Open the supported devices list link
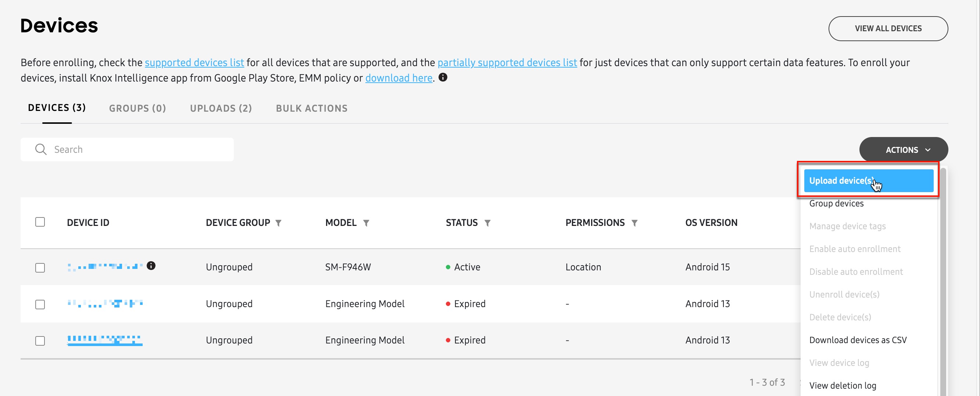This screenshot has width=980, height=396. [194, 63]
